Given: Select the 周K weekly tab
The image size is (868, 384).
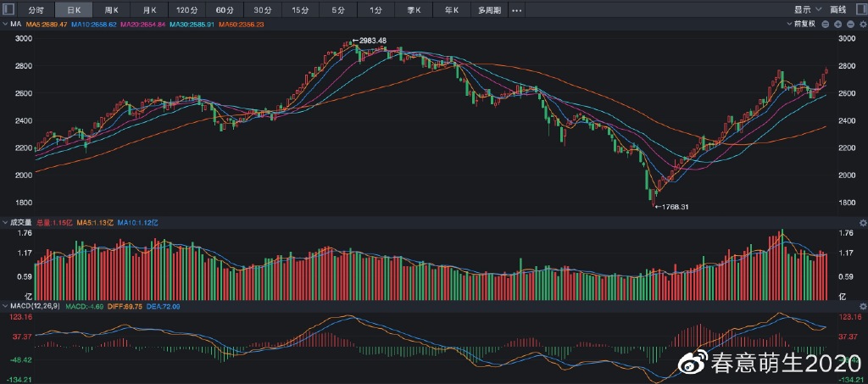Looking at the screenshot, I should point(112,10).
